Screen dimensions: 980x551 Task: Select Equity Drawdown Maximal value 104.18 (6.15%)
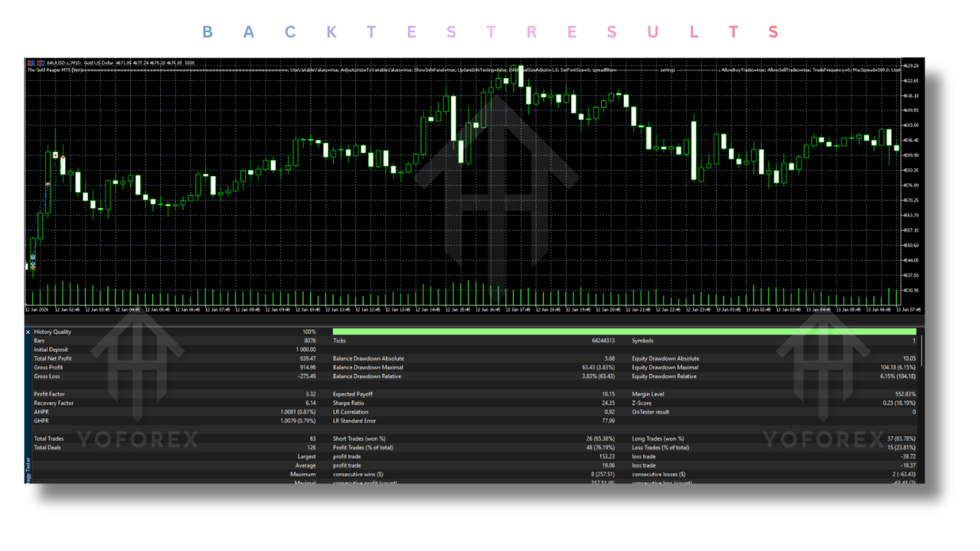point(897,367)
